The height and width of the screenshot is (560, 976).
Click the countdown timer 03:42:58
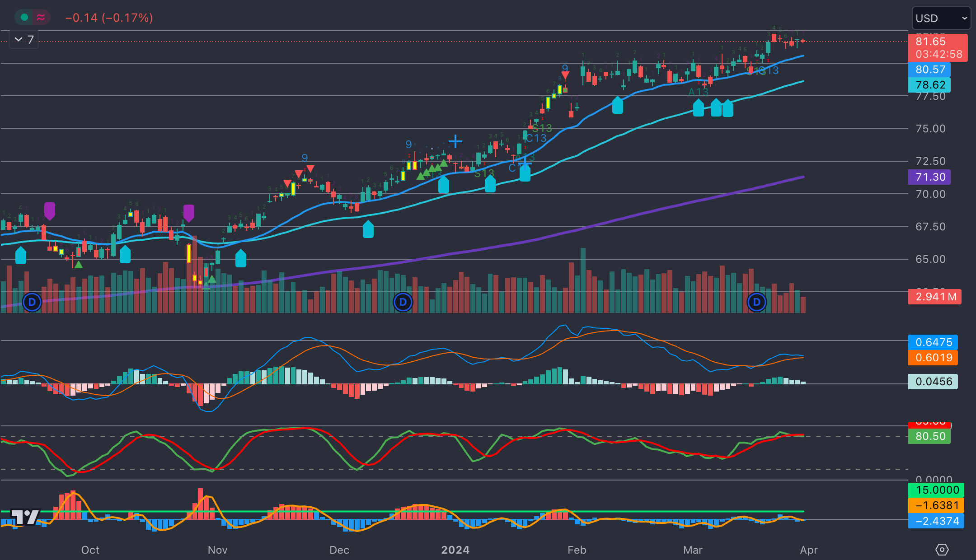(939, 54)
